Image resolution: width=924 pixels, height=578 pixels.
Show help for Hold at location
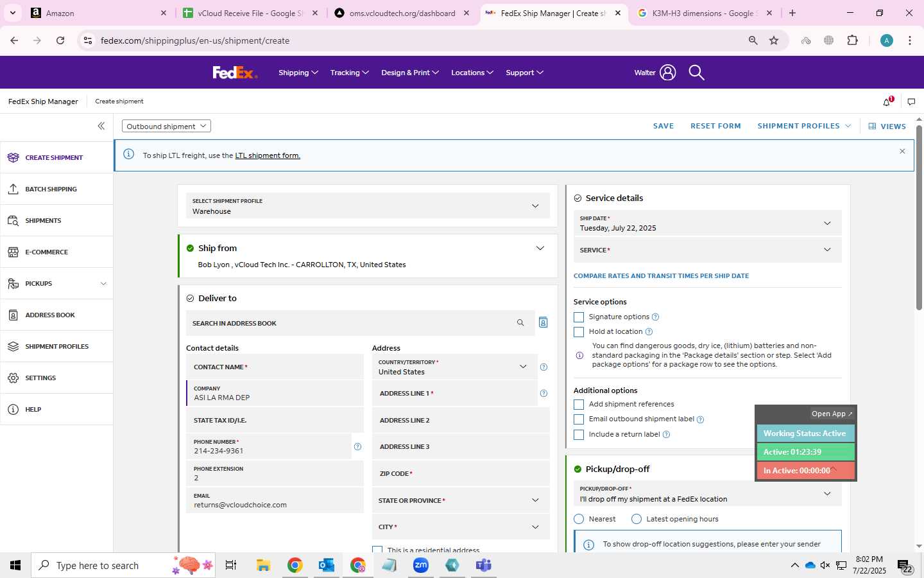pos(649,331)
